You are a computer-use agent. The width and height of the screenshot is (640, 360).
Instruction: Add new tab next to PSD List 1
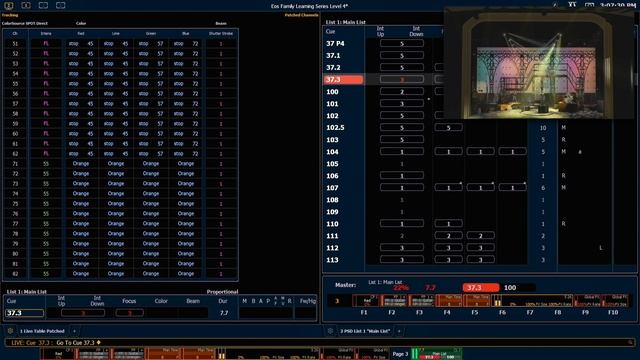399,331
